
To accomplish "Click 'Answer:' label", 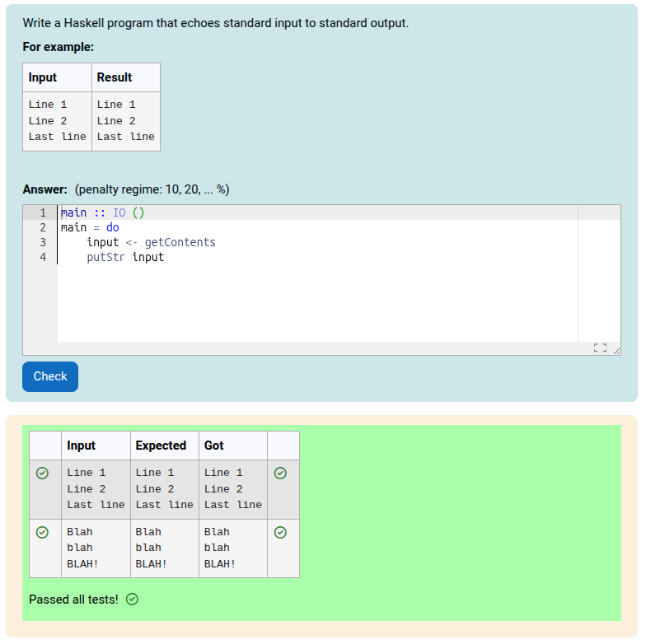I will 44,189.
